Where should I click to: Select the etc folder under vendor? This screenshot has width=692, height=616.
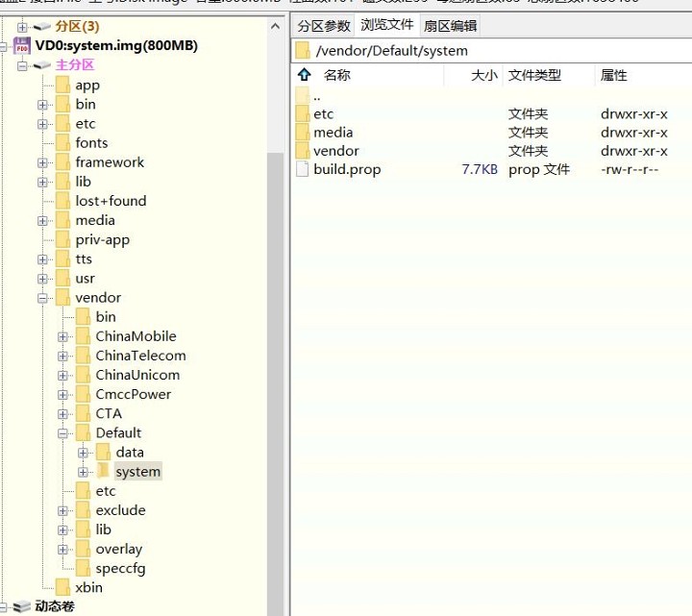tap(106, 491)
